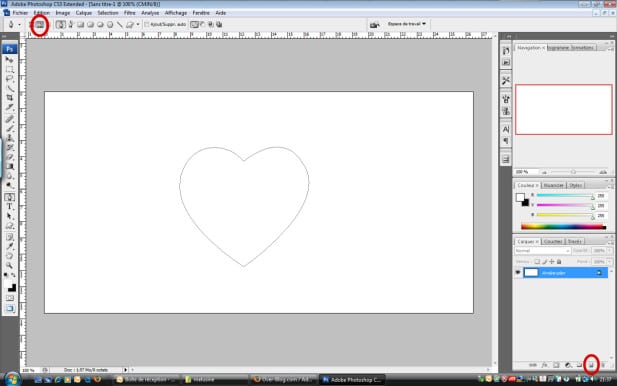Choose Ellipse shape in options bar

[x=100, y=24]
